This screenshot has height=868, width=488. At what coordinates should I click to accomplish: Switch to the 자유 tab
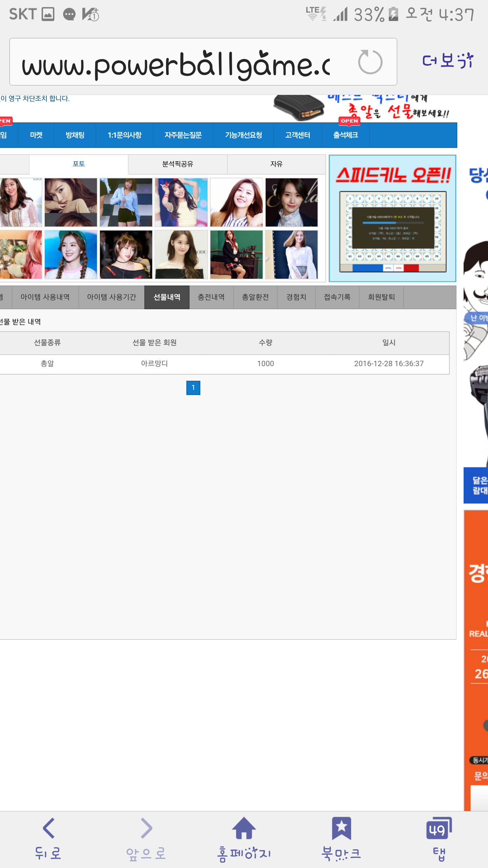coord(276,164)
